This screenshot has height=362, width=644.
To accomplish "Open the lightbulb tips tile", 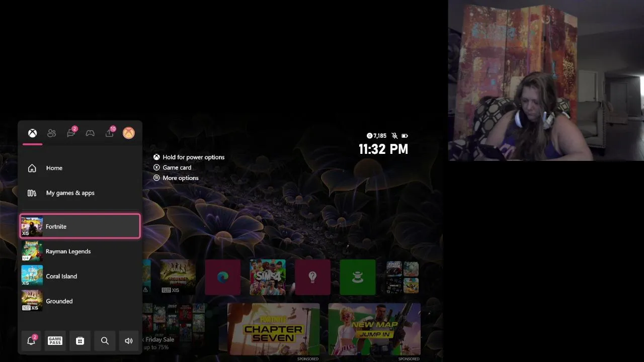I will click(x=312, y=277).
